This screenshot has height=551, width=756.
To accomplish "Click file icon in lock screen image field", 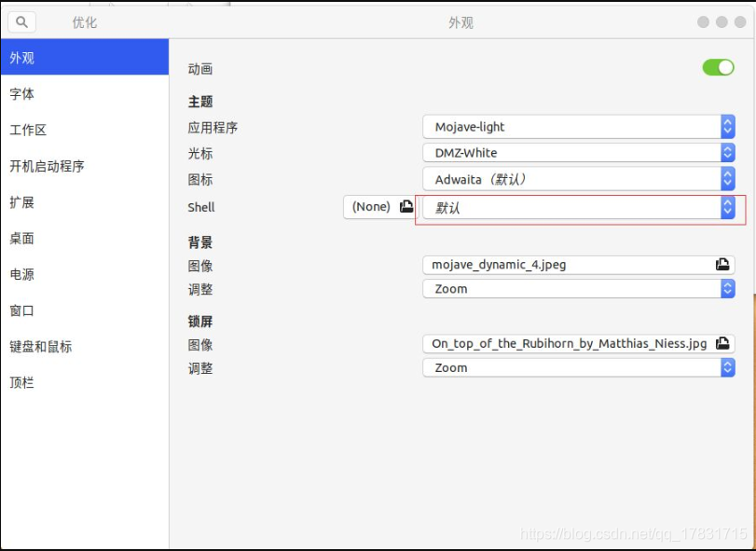I will click(722, 343).
